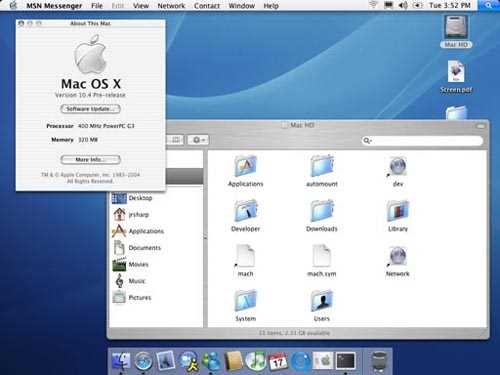500x375 pixels.
Task: Open System Preferences from the Dock
Action: tap(323, 361)
